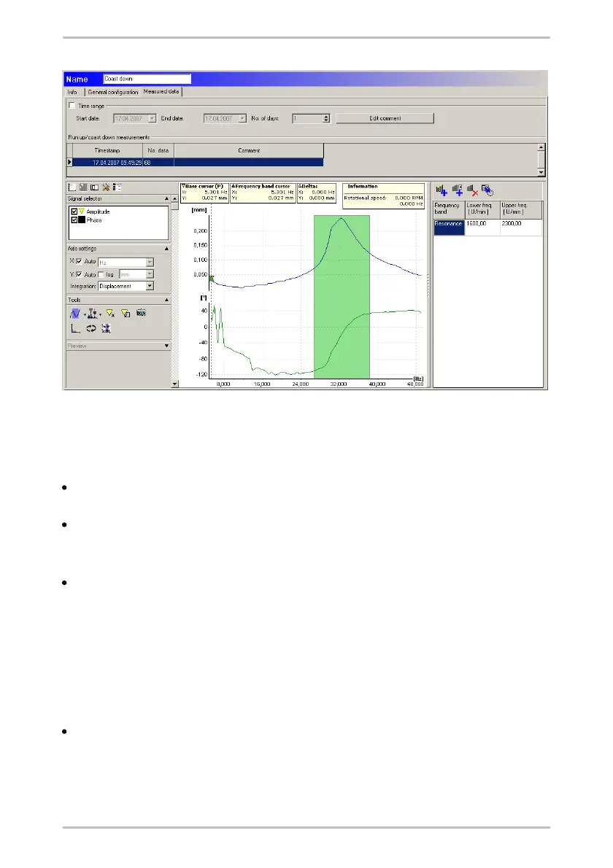Click the black Phase signal color swatch
The image size is (613, 868).
click(82, 220)
